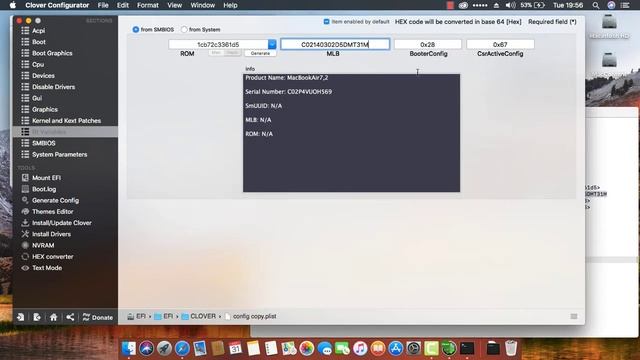640x360 pixels.
Task: Click the Generate button under ROM
Action: [x=260, y=53]
